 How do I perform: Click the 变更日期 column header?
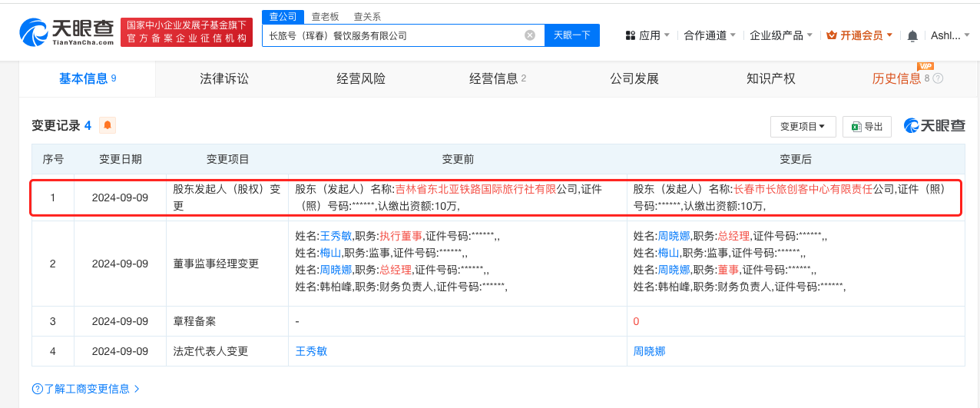click(121, 159)
